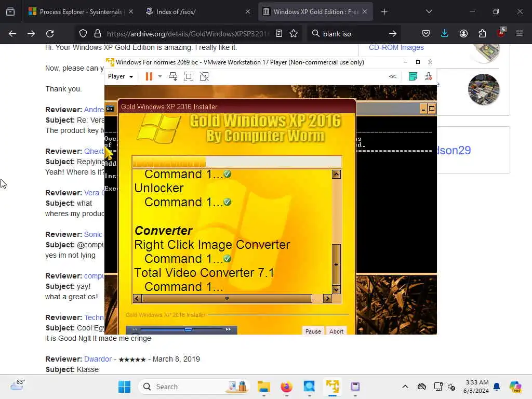
Task: Enter full screen mode in VMware Player
Action: pyautogui.click(x=189, y=76)
